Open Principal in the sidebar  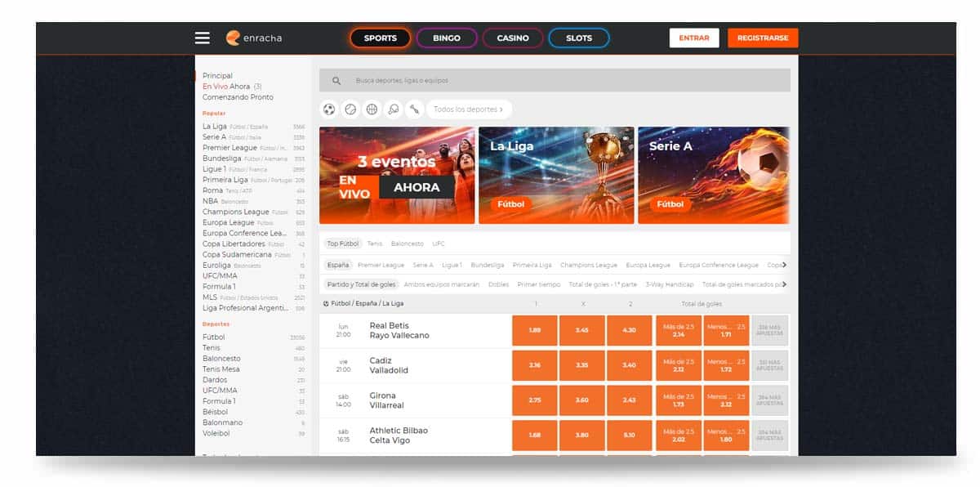click(x=217, y=76)
